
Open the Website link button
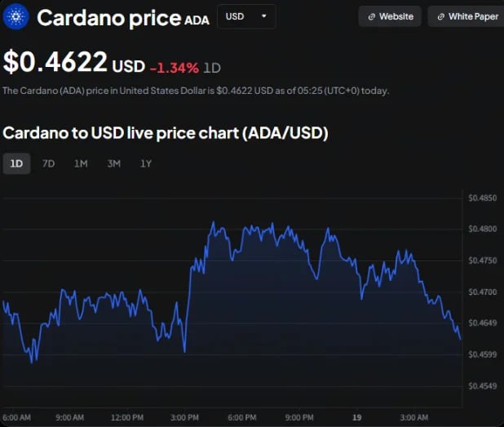coord(390,16)
